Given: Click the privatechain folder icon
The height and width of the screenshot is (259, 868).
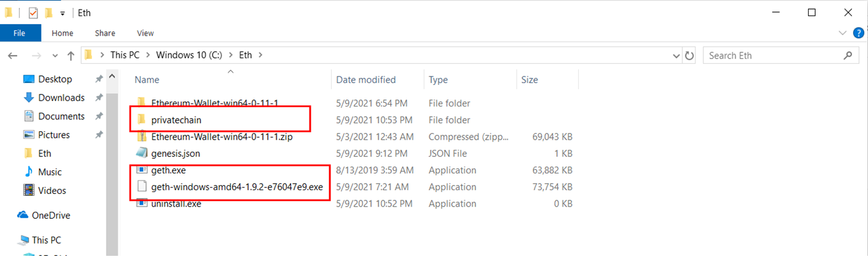Looking at the screenshot, I should pyautogui.click(x=142, y=119).
